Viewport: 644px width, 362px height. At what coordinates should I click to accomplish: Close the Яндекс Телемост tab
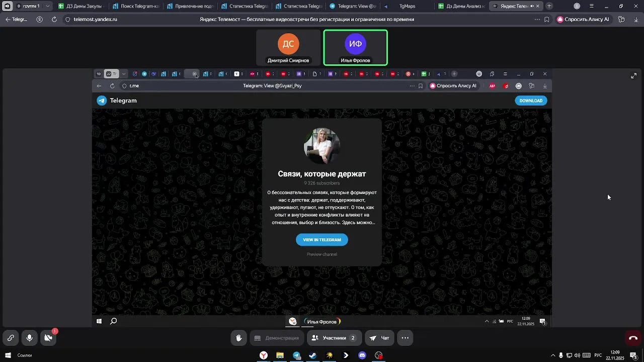click(538, 6)
